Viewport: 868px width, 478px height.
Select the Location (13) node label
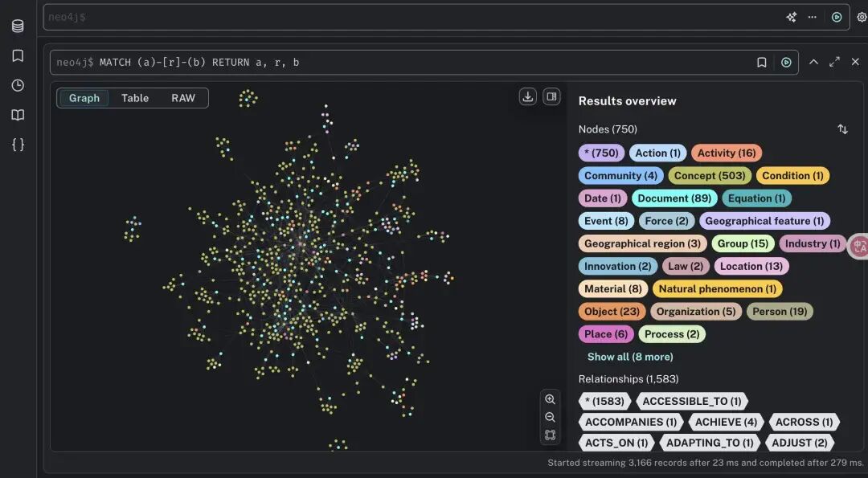tap(751, 267)
